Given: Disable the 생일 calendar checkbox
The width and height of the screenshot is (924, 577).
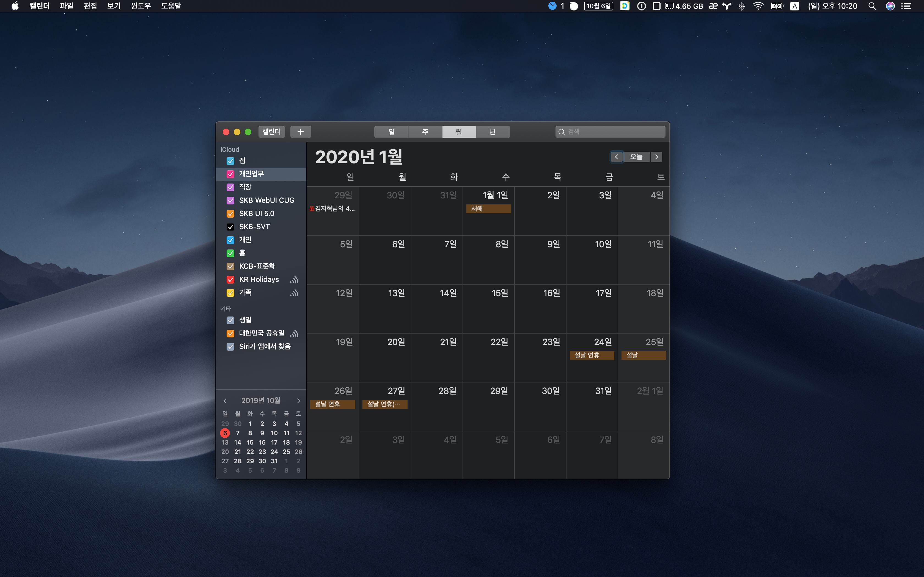Looking at the screenshot, I should click(x=230, y=320).
